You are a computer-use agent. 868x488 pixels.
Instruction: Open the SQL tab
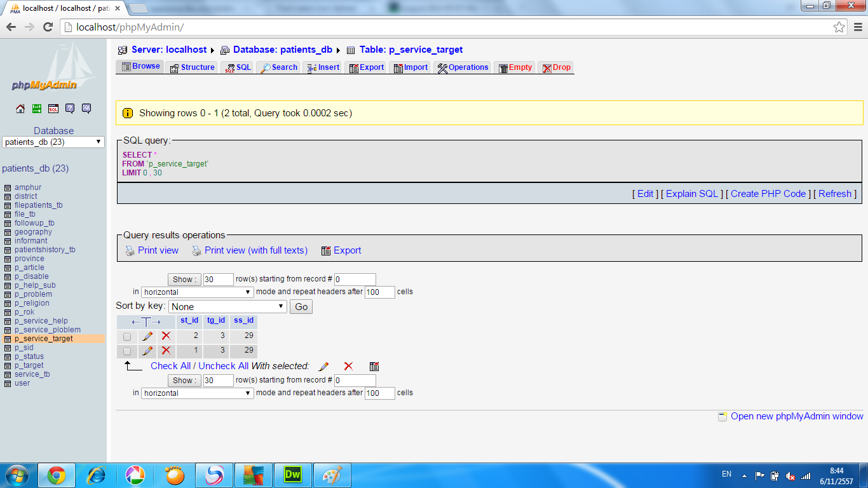point(238,67)
